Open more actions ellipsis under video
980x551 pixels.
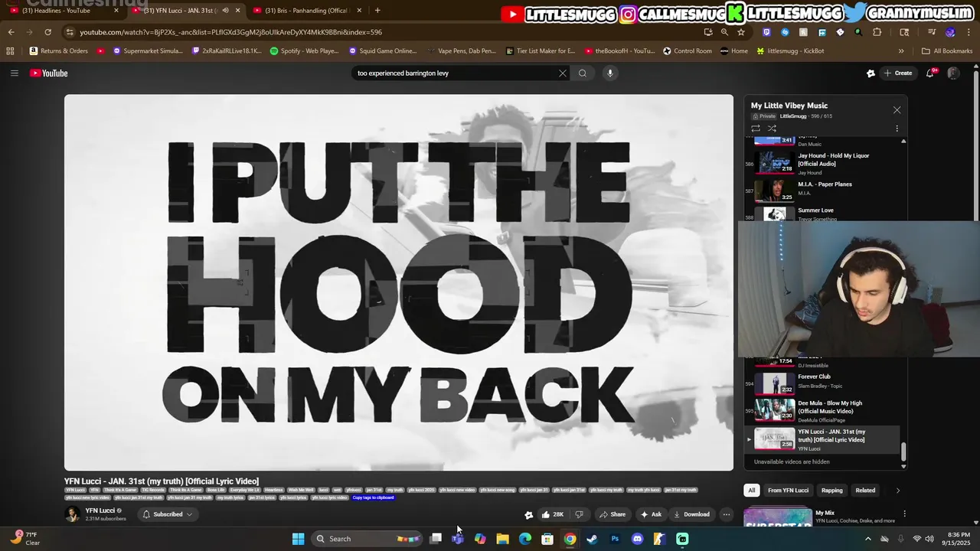point(727,514)
